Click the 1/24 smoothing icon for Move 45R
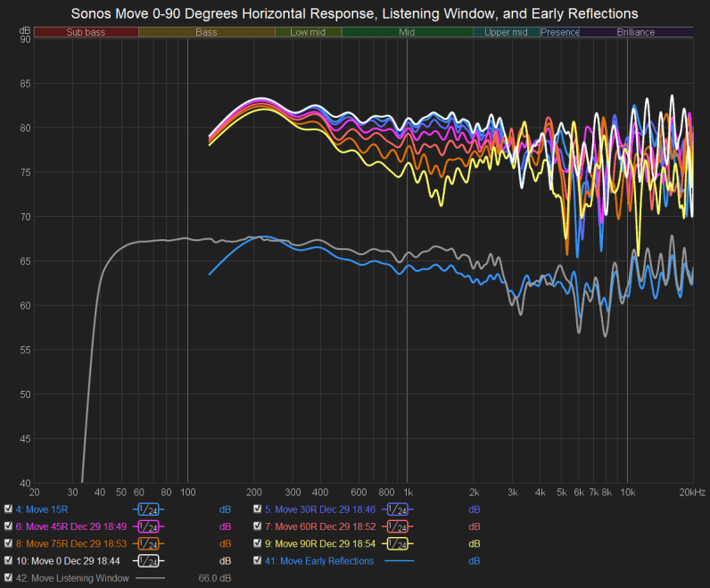710x588 pixels. click(x=150, y=526)
